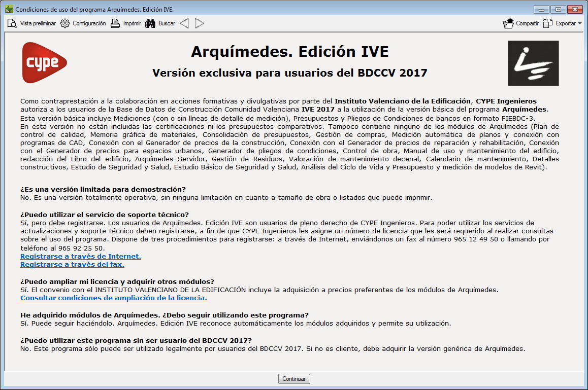Screen dimensions: 588x390
Task: Click heading "He adquirido módulos de Arquímedes"
Action: [x=90, y=315]
